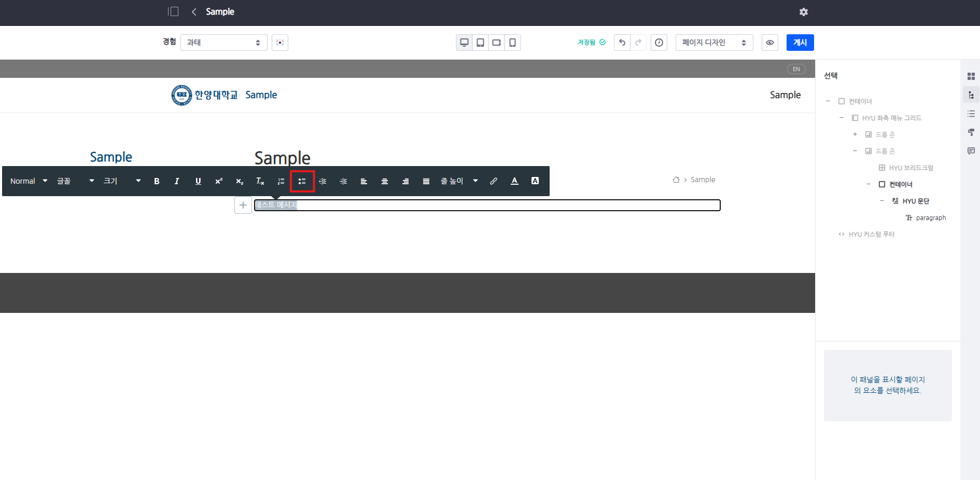
Task: Click the blue 게시 publish button
Action: (x=800, y=43)
